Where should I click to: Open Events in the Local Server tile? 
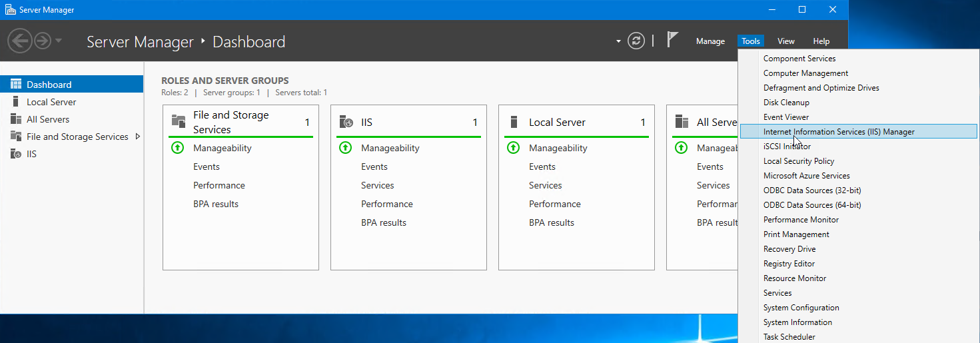(x=542, y=167)
